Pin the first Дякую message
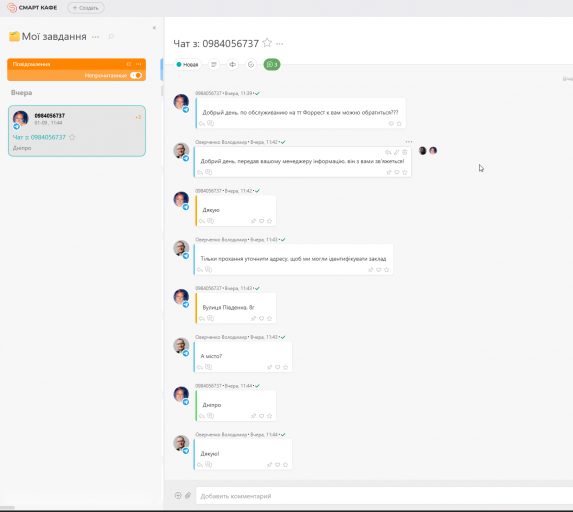The width and height of the screenshot is (573, 512). (x=253, y=221)
